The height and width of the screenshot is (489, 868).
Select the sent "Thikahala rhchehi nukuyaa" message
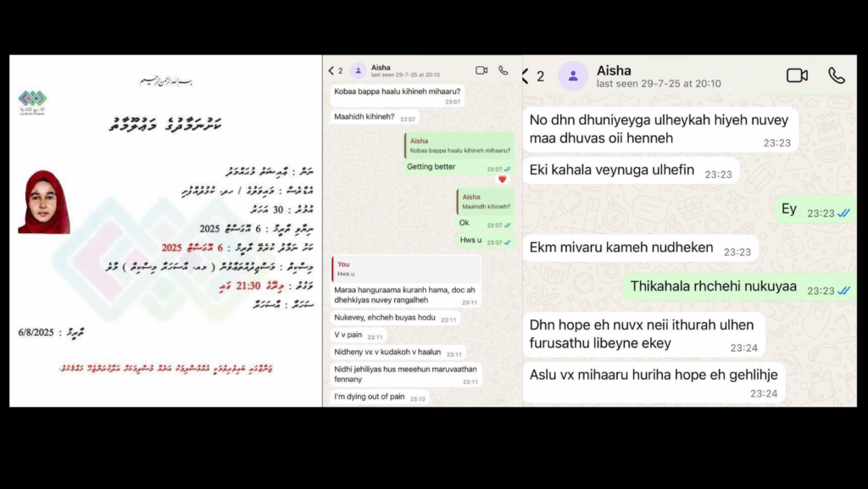[x=712, y=286]
